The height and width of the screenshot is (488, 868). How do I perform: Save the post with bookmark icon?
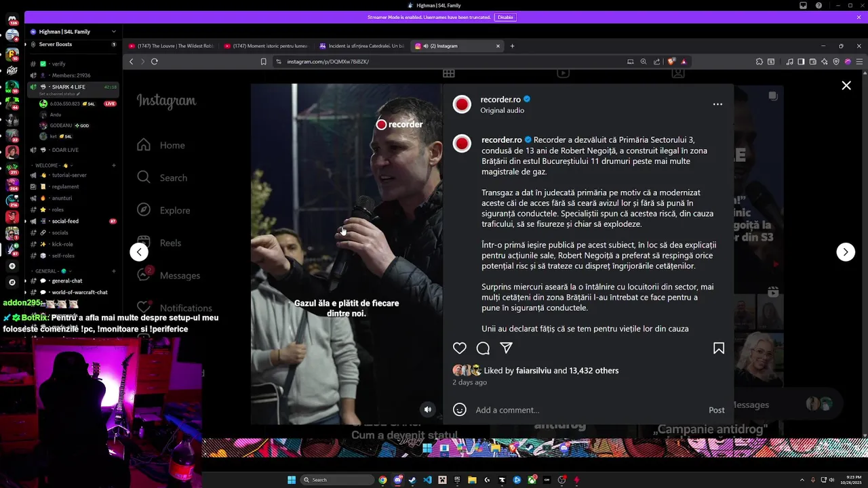[x=719, y=348]
